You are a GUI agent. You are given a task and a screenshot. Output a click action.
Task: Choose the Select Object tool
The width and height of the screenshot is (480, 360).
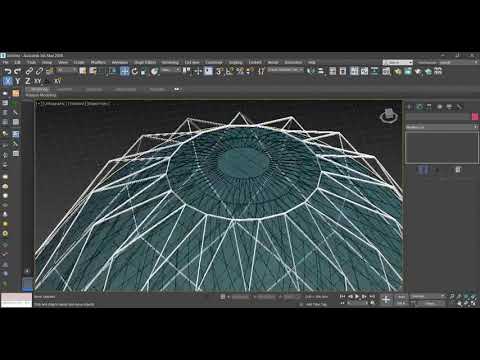pyautogui.click(x=82, y=71)
